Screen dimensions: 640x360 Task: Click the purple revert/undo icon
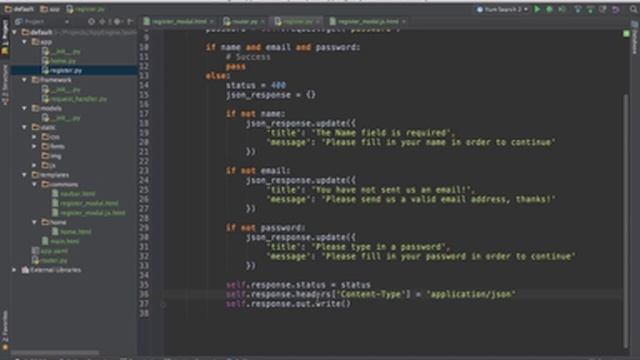pyautogui.click(x=616, y=9)
